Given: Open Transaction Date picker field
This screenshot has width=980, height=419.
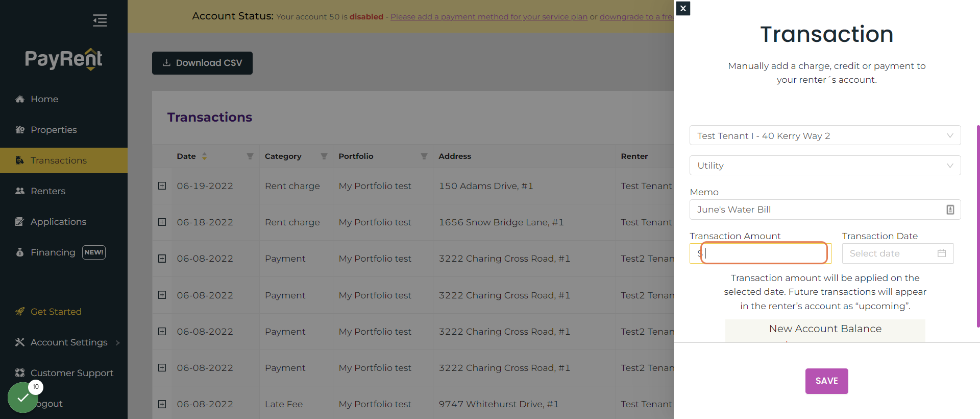Looking at the screenshot, I should click(898, 253).
